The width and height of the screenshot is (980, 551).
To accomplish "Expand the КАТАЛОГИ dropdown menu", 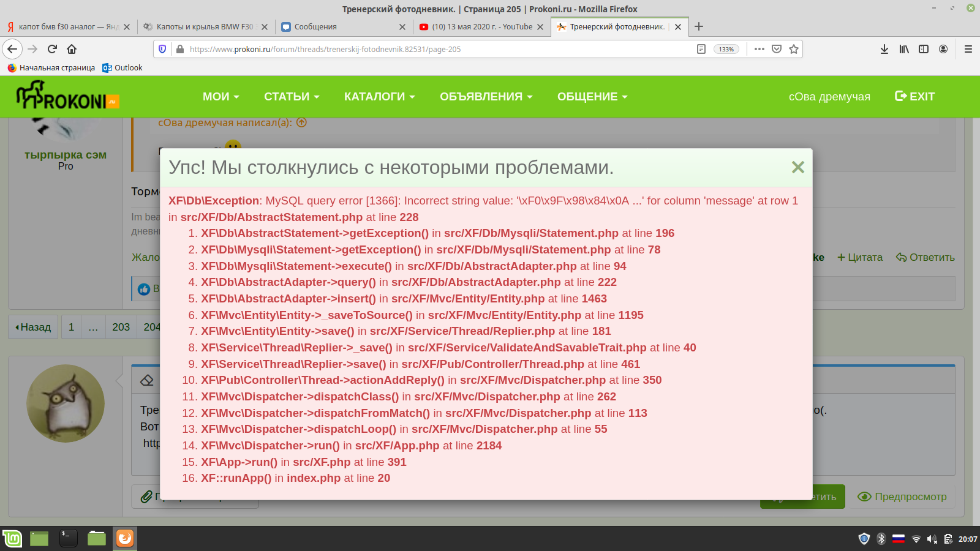I will coord(379,97).
